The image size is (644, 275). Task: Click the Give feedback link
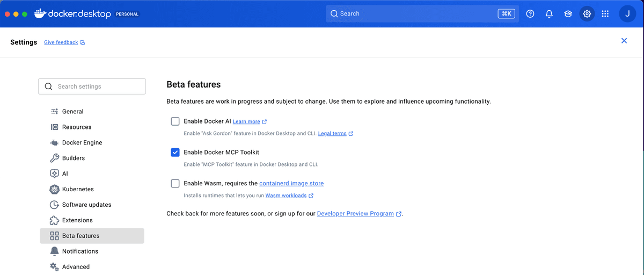(x=61, y=42)
